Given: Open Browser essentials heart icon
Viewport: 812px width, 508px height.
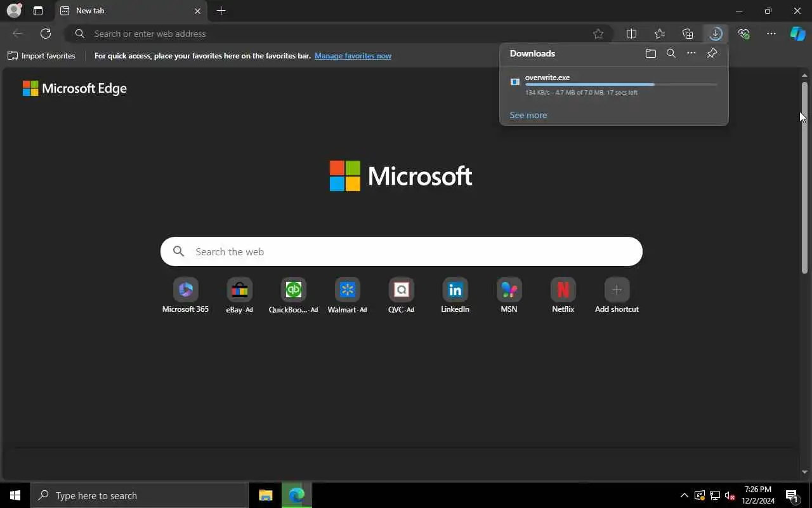Looking at the screenshot, I should (743, 34).
